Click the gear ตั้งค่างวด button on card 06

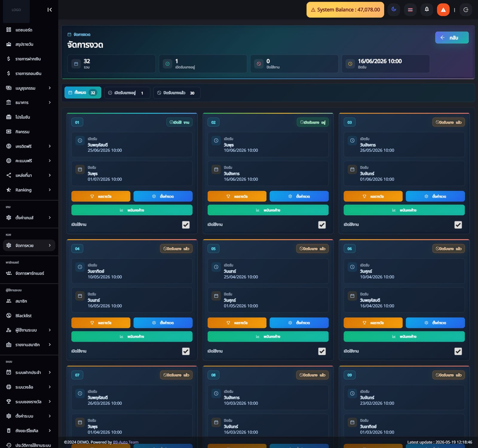coord(435,323)
